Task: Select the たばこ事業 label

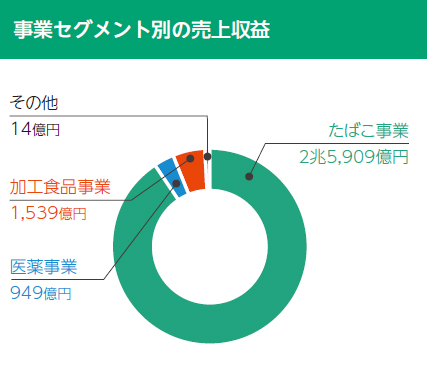Action: click(369, 130)
